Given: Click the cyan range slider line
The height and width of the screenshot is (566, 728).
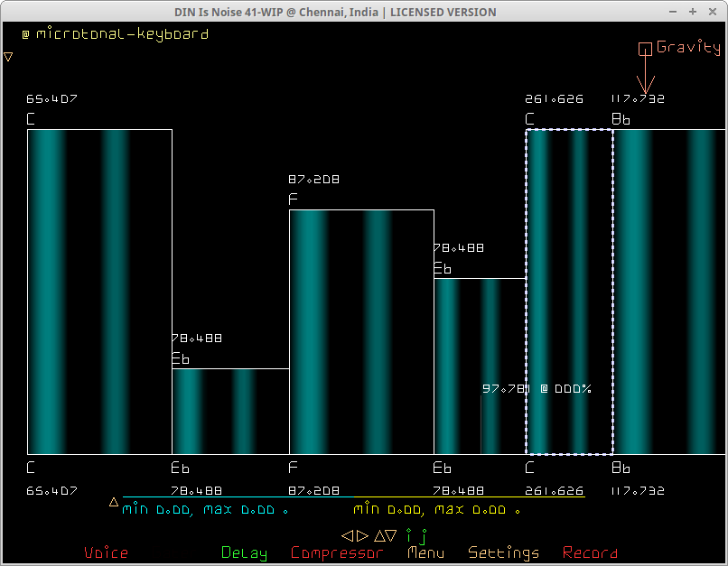Looking at the screenshot, I should coord(235,496).
